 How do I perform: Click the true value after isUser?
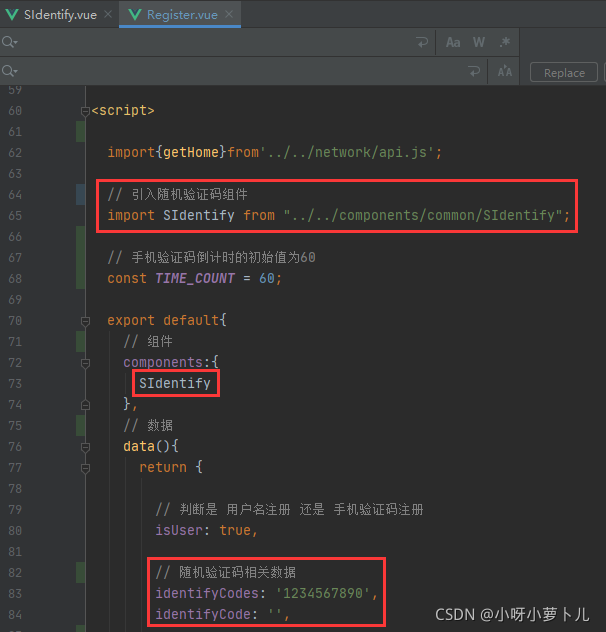coord(235,531)
